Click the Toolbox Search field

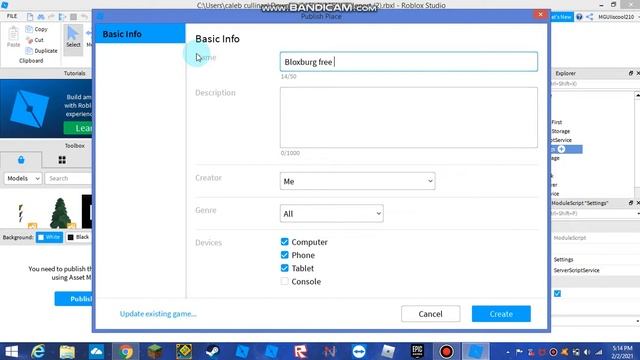pyautogui.click(x=69, y=178)
